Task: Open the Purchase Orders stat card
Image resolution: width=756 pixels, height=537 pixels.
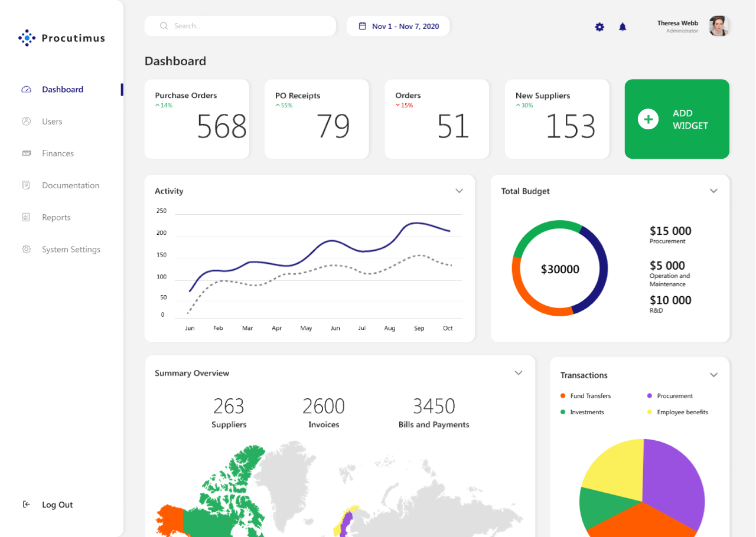Action: point(197,119)
